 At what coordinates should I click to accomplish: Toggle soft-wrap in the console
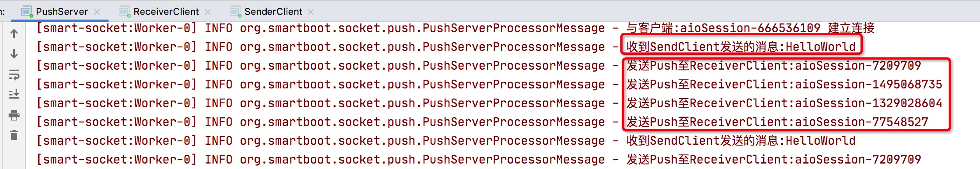pos(14,74)
